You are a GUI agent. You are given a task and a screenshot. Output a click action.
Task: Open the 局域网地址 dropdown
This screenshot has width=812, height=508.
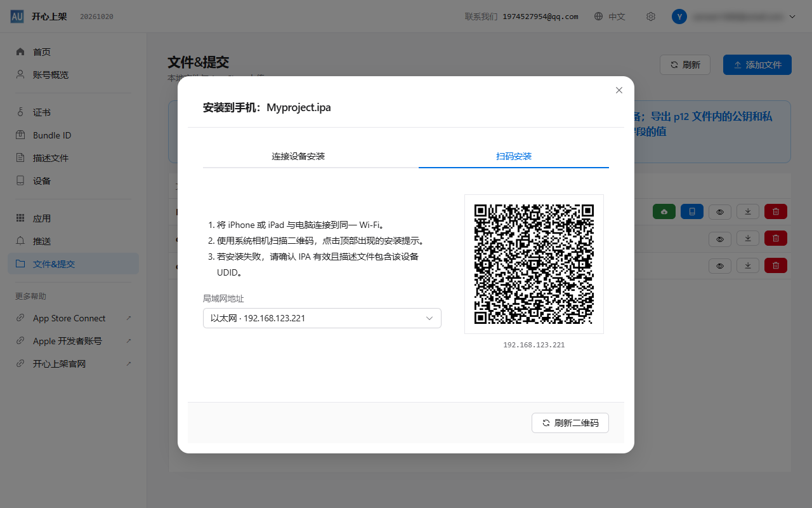coord(322,318)
